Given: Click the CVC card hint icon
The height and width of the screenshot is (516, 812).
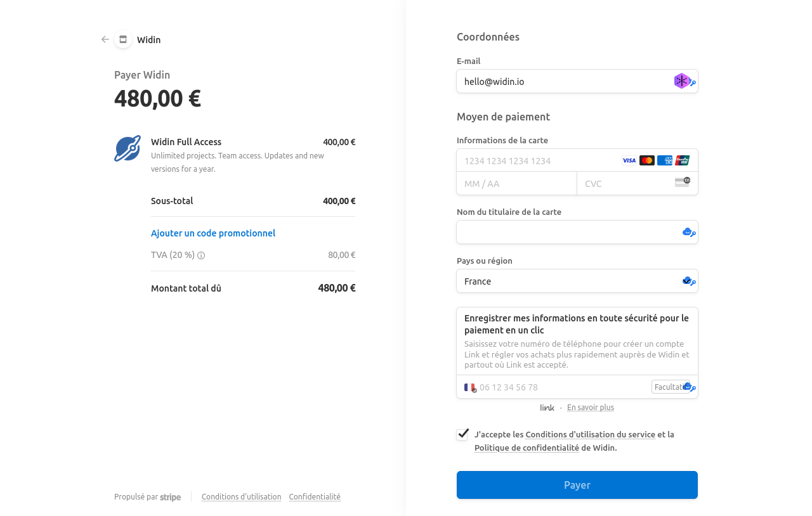Looking at the screenshot, I should click(x=683, y=182).
